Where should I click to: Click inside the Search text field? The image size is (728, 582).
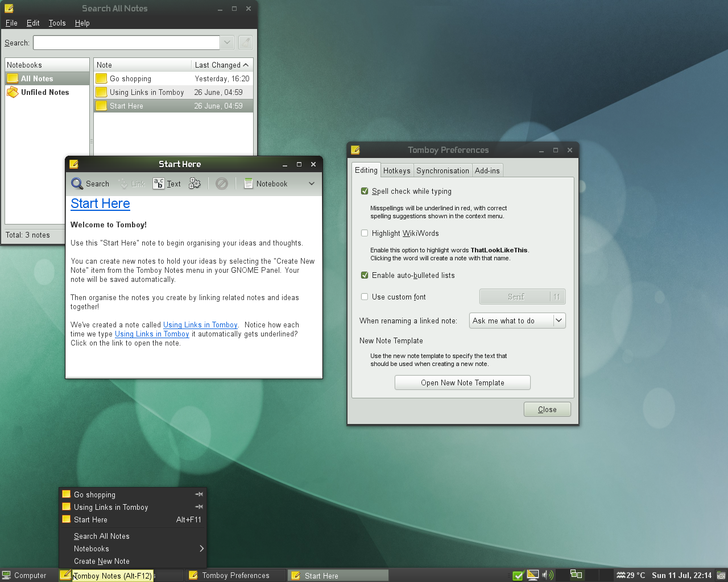pyautogui.click(x=126, y=43)
